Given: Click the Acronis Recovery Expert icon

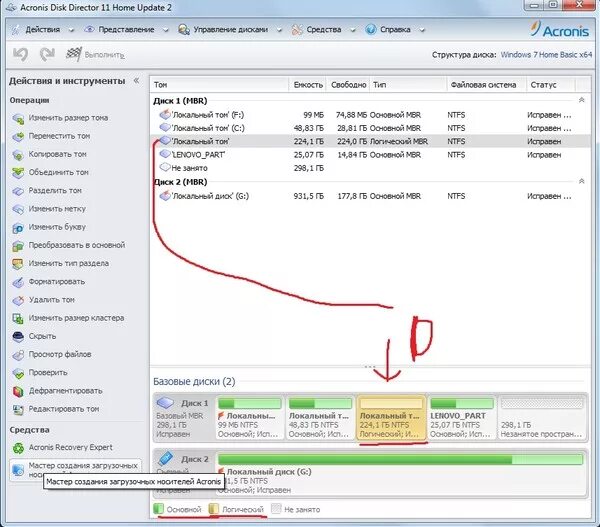Looking at the screenshot, I should click(18, 448).
